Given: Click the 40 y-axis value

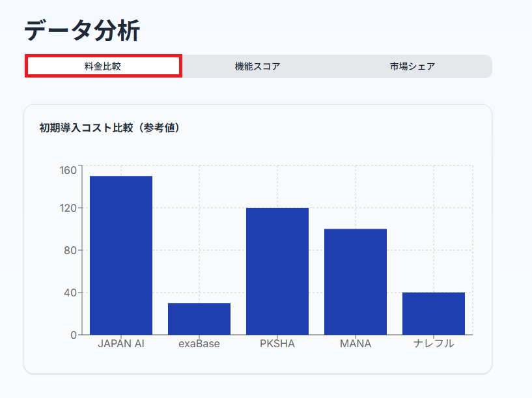Looking at the screenshot, I should [x=70, y=293].
